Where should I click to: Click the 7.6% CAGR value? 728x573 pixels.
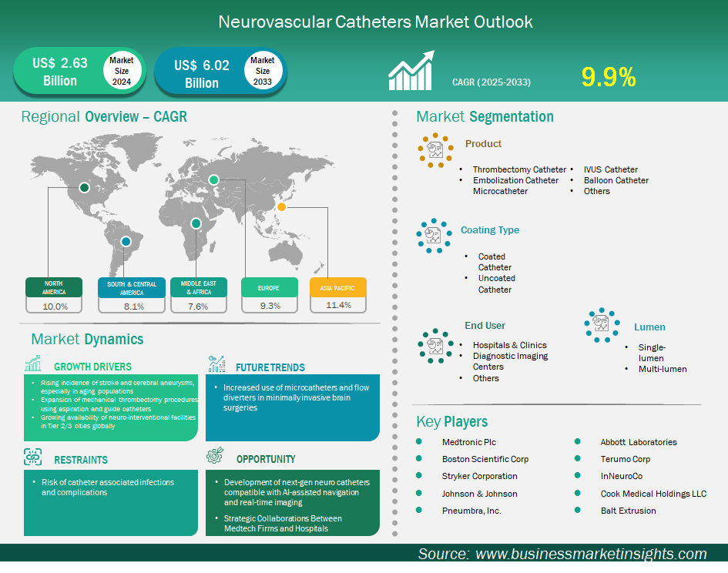click(198, 307)
